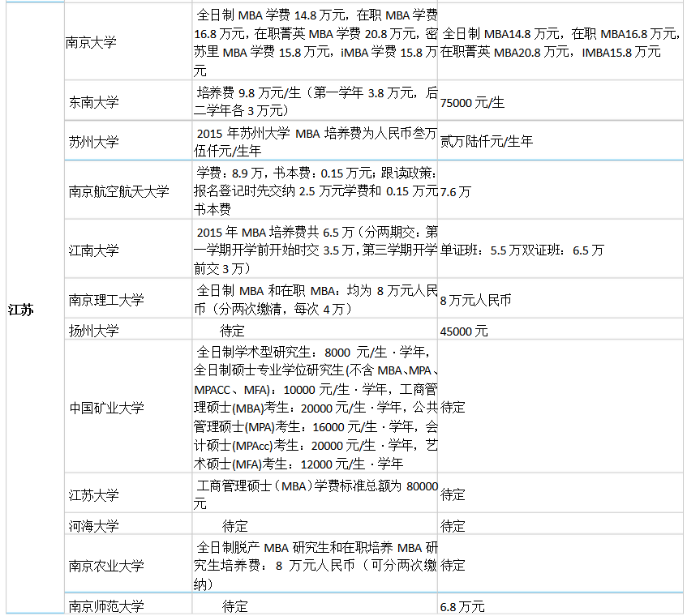Viewport: 687px width, 616px height.
Task: Select the 扬州大学 cell
Action: click(128, 329)
